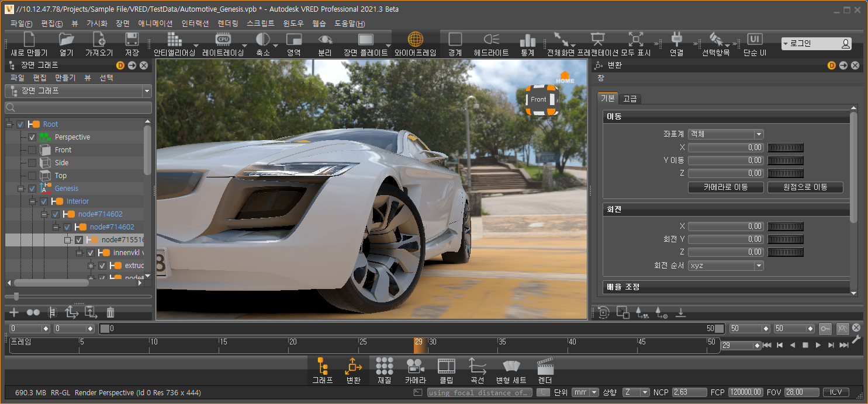
Task: Toggle the Genesis node checkbox
Action: (32, 189)
